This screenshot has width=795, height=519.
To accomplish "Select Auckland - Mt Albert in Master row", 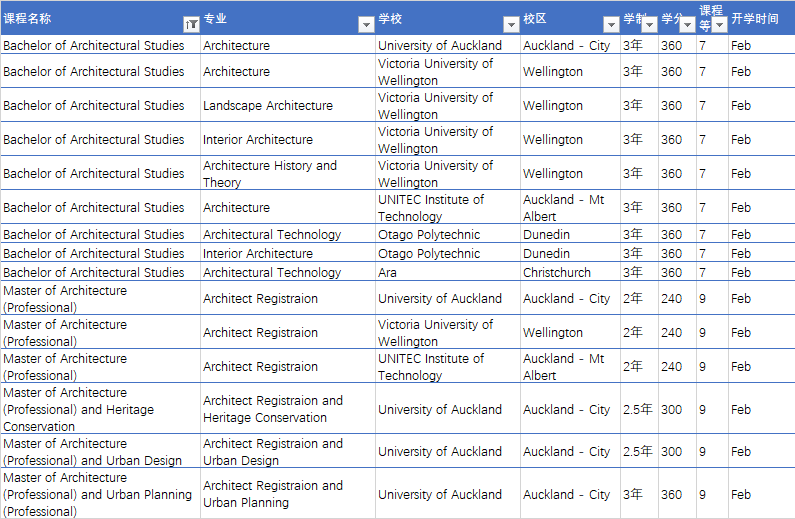I will pyautogui.click(x=564, y=367).
